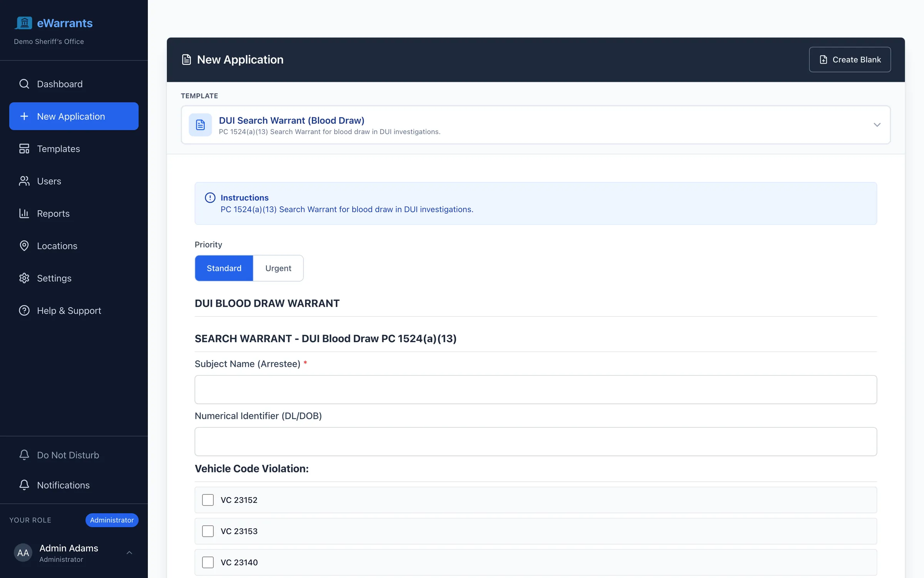Click the Templates layout icon
The height and width of the screenshot is (578, 924).
tap(24, 148)
